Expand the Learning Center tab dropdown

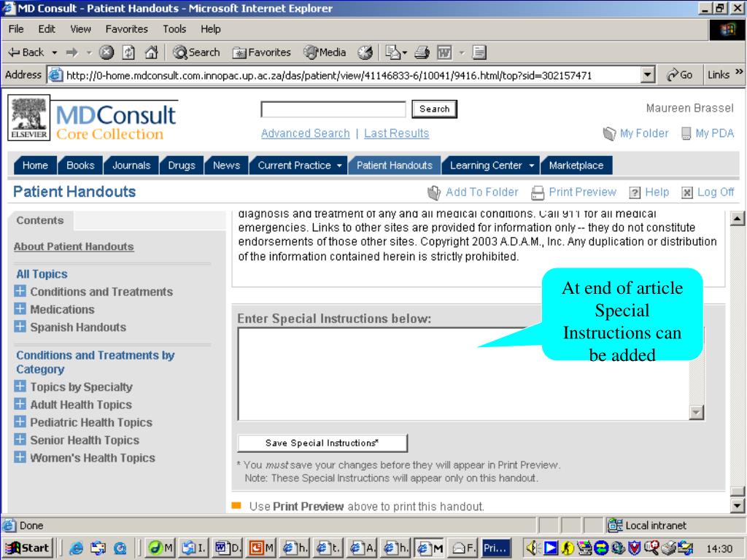532,166
